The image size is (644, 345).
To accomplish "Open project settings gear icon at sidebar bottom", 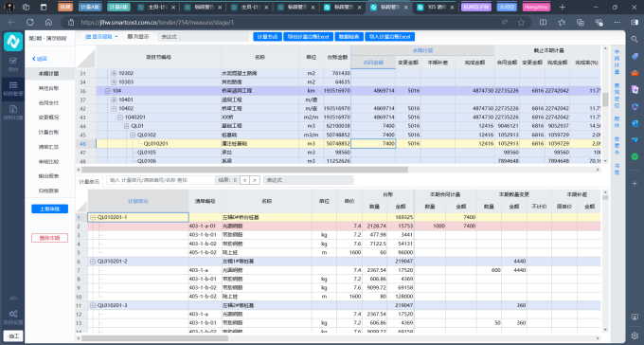I will [12, 314].
